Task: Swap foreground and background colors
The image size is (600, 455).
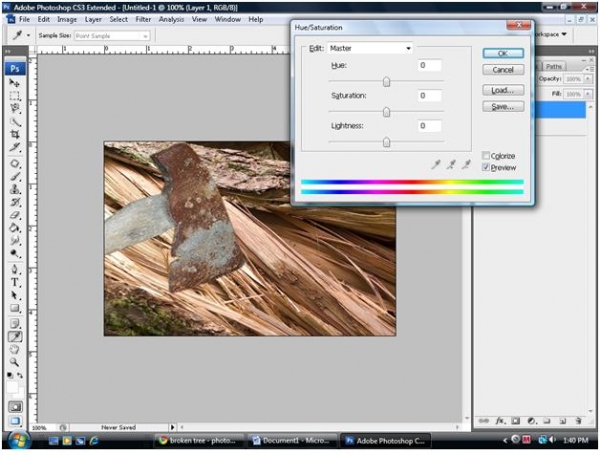Action: pyautogui.click(x=20, y=375)
